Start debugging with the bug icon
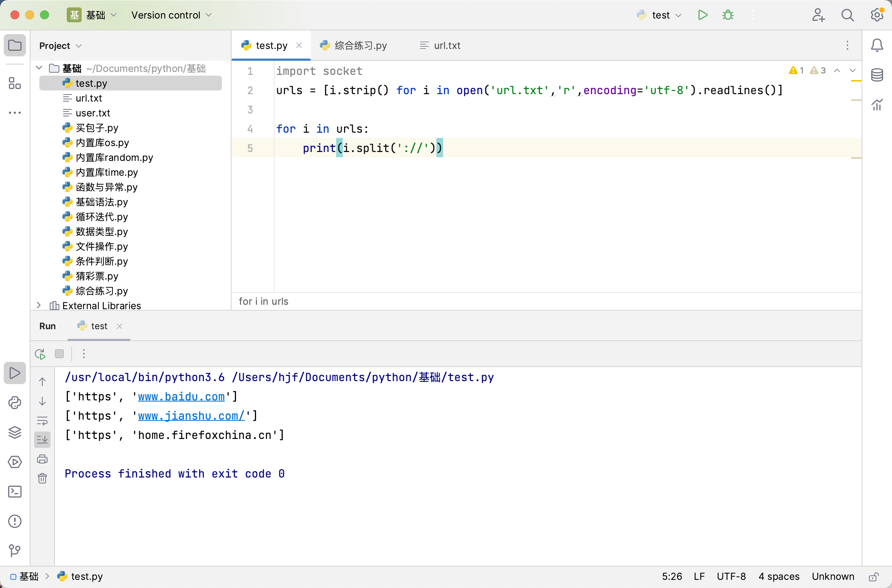Screen dimensions: 892x588 pyautogui.click(x=728, y=15)
